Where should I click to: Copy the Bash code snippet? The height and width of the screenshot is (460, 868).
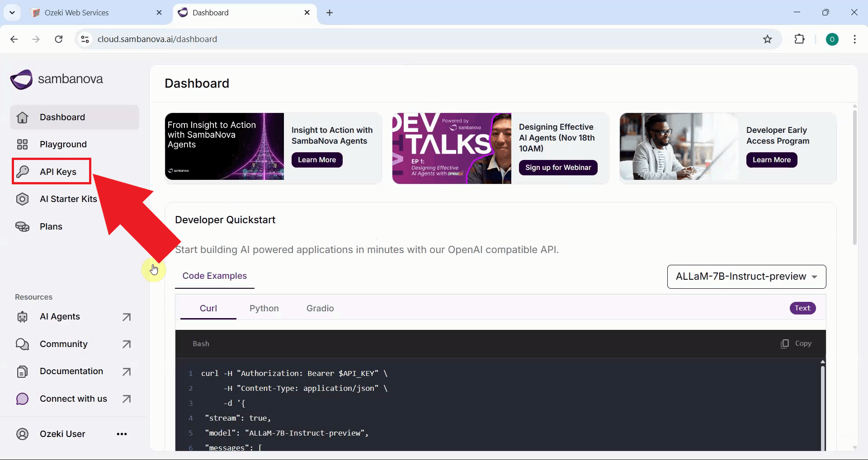796,343
